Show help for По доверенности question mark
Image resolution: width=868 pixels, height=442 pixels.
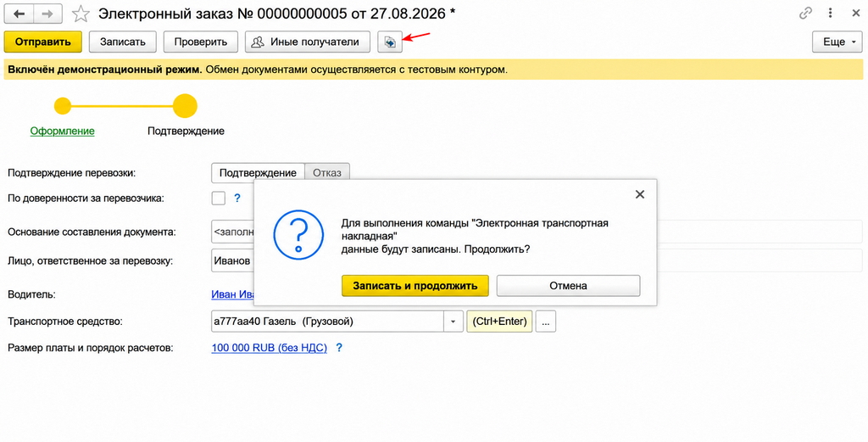[237, 198]
